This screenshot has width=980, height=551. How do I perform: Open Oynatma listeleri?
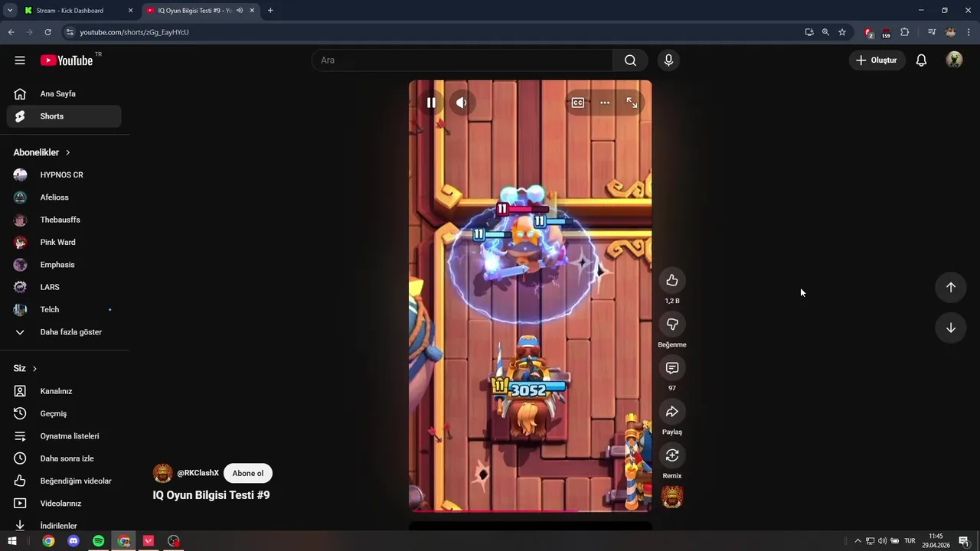click(64, 436)
